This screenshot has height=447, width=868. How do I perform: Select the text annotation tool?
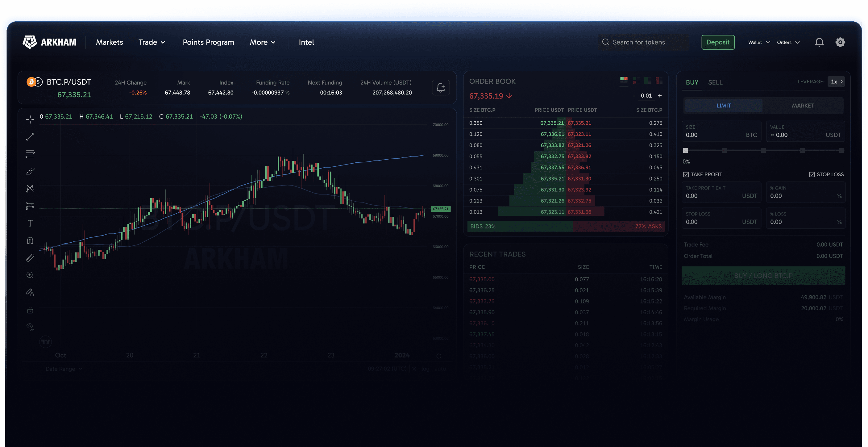(30, 223)
